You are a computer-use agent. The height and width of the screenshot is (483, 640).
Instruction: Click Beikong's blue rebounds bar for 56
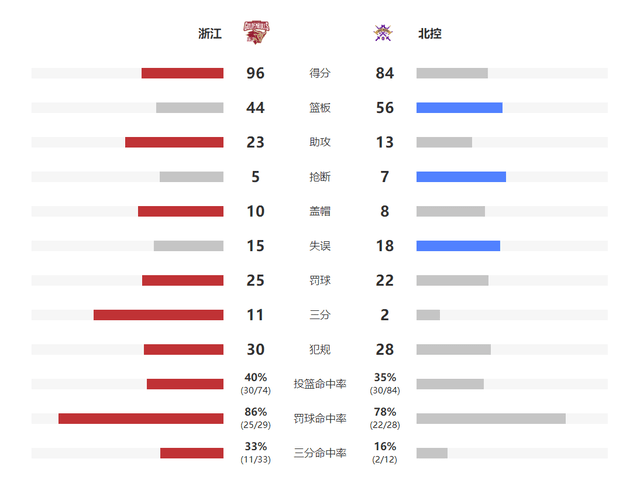(459, 108)
